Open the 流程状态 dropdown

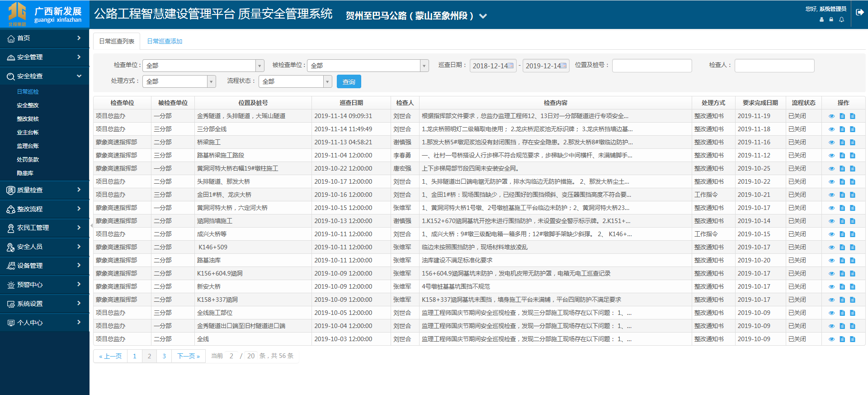coord(327,81)
